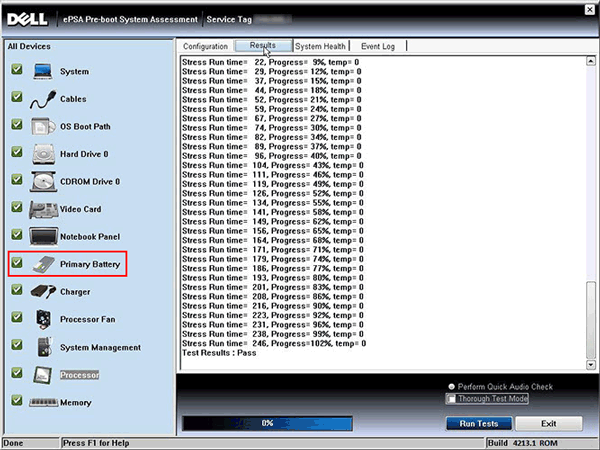
Task: Uncheck the Processor checkbox
Action: coord(16,373)
